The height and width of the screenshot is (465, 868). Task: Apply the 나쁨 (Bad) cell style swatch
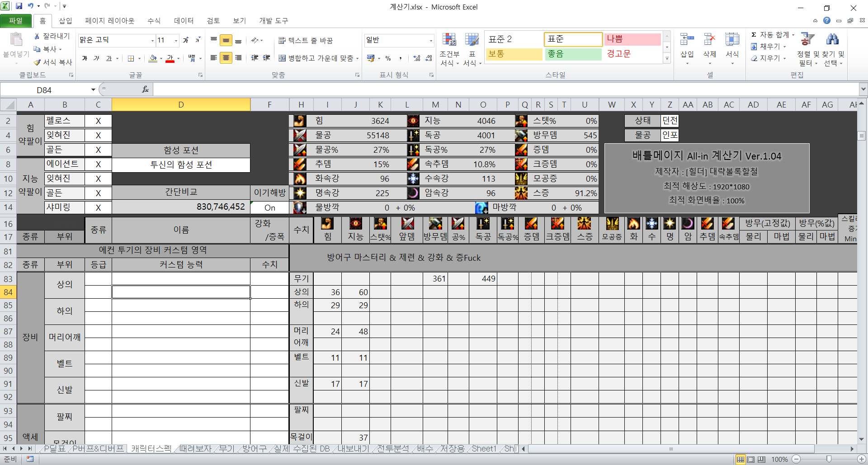pyautogui.click(x=632, y=39)
